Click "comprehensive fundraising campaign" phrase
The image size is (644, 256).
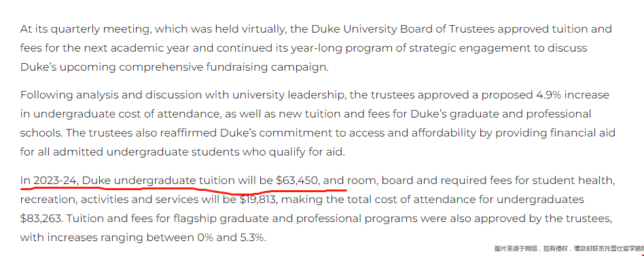click(x=224, y=67)
